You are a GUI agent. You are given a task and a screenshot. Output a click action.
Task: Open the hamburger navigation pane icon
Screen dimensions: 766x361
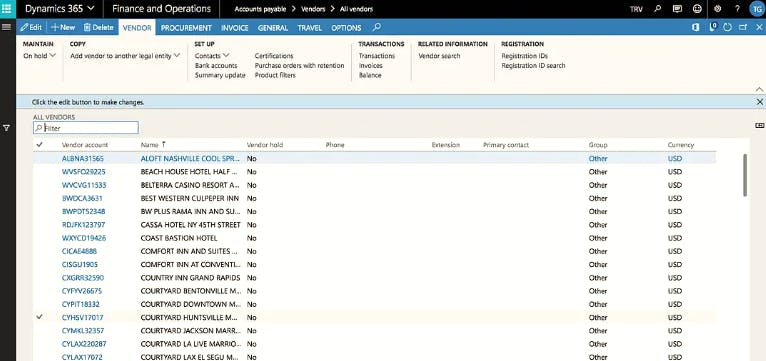(x=7, y=27)
